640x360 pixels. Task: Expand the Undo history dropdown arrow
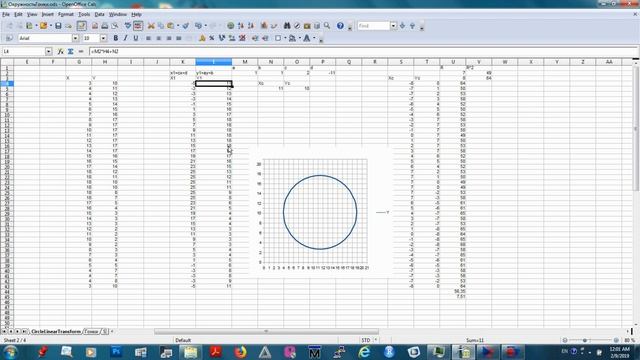tap(205, 26)
